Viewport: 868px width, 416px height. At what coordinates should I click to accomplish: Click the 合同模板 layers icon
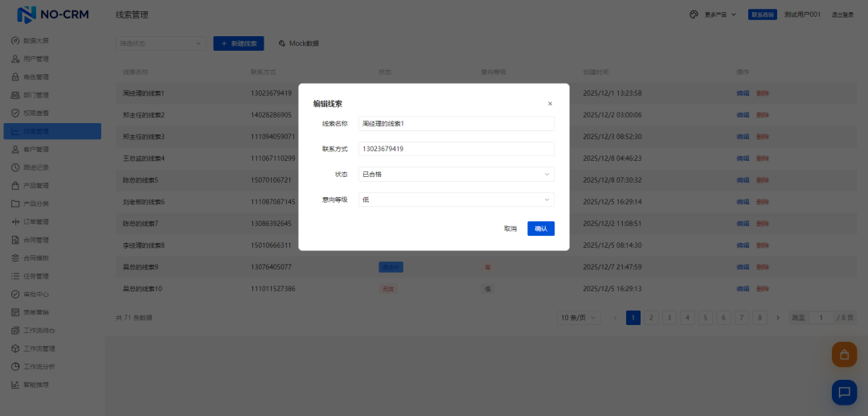pyautogui.click(x=15, y=258)
